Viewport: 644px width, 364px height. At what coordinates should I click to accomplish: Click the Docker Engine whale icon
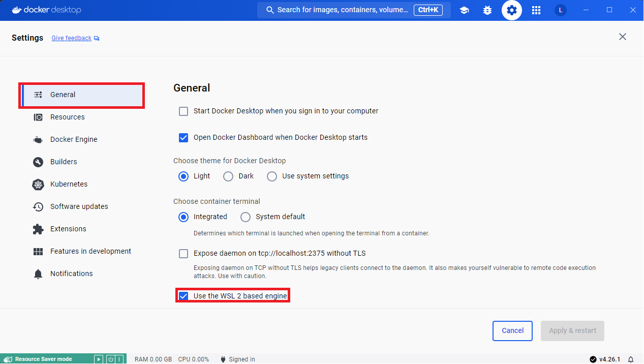[38, 139]
